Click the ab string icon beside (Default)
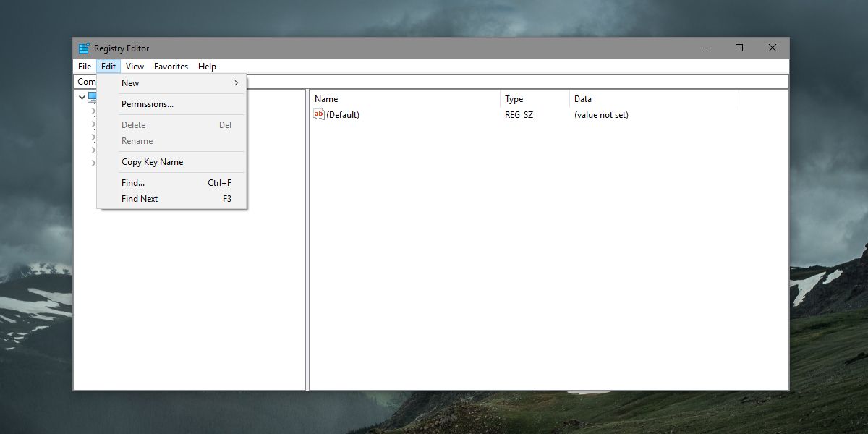Image resolution: width=868 pixels, height=434 pixels. coord(318,114)
